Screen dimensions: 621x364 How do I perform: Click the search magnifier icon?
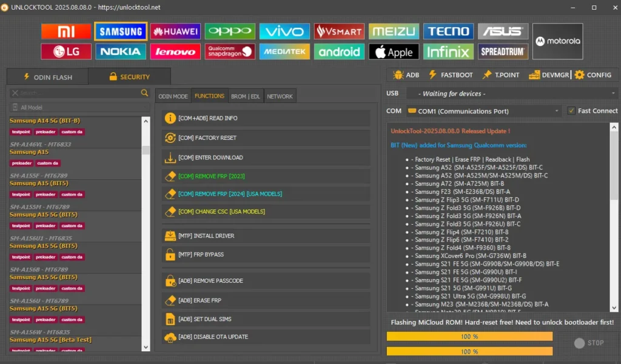point(144,93)
